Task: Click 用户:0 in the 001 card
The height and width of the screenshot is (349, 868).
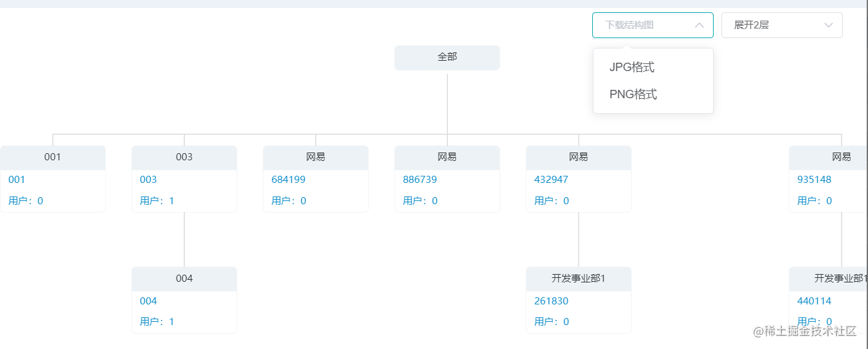Action: click(26, 201)
